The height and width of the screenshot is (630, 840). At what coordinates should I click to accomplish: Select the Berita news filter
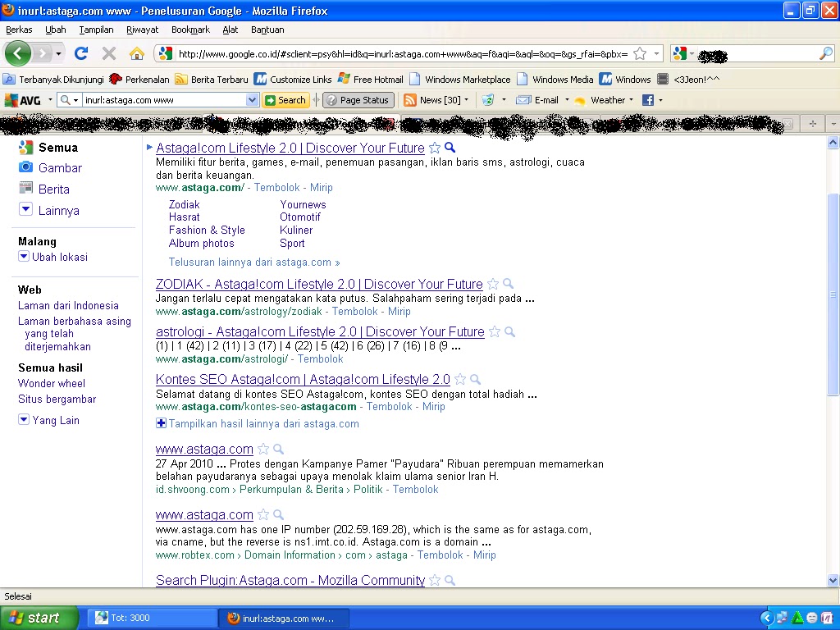coord(53,189)
